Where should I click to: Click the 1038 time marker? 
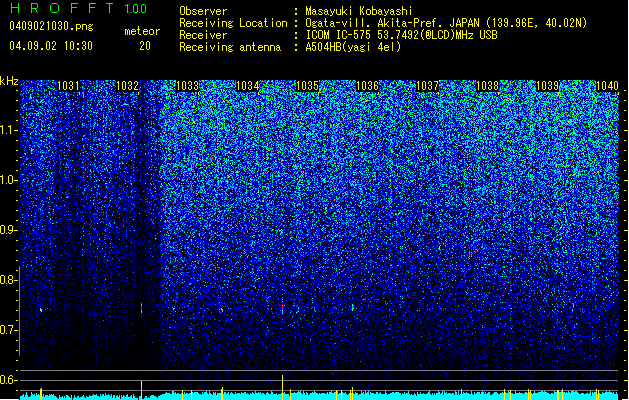coord(487,86)
